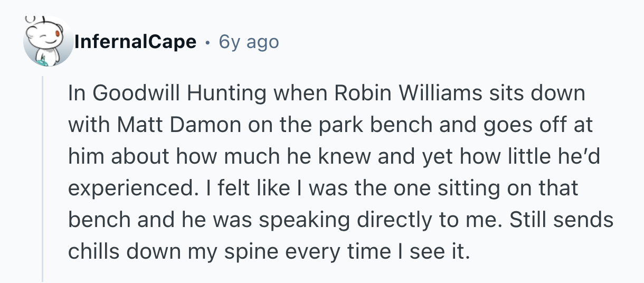Click the "6y ago" timestamp
The width and height of the screenshot is (644, 283).
(249, 42)
